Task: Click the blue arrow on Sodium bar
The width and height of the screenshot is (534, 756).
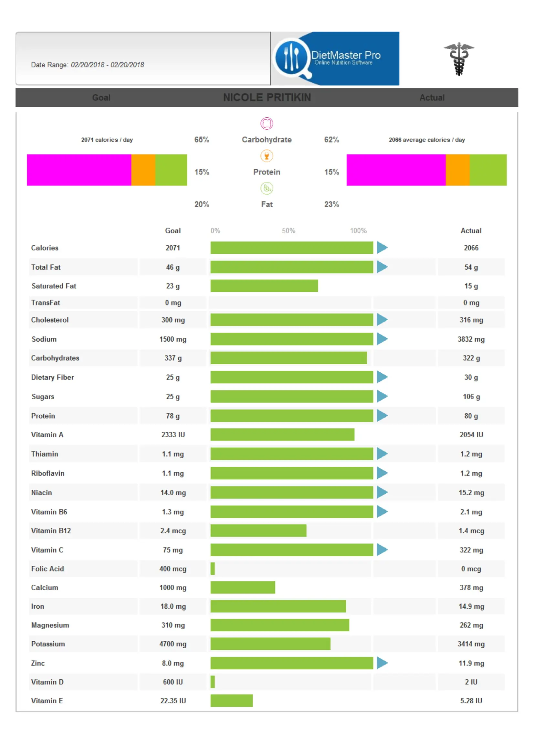Action: [382, 339]
